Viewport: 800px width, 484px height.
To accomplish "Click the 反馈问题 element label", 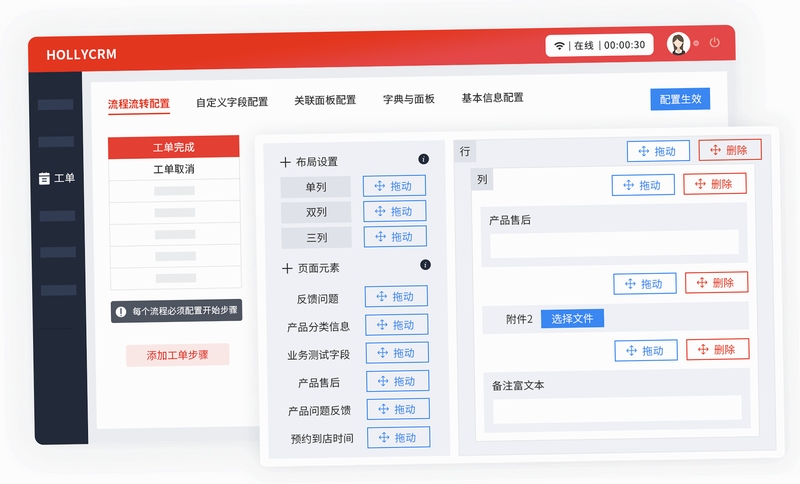I will [x=317, y=299].
